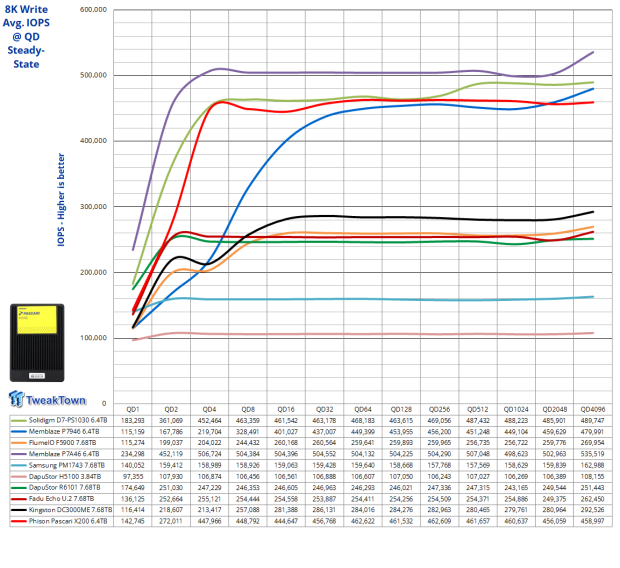Viewport: 620px width, 568px height.
Task: Click the Fadu Echo QD4096 value 262,450
Action: tap(592, 499)
